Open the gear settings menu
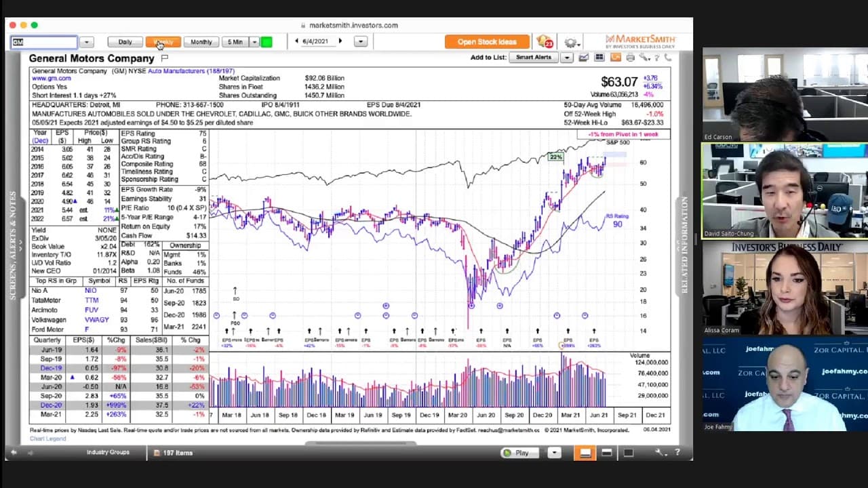 coord(570,42)
